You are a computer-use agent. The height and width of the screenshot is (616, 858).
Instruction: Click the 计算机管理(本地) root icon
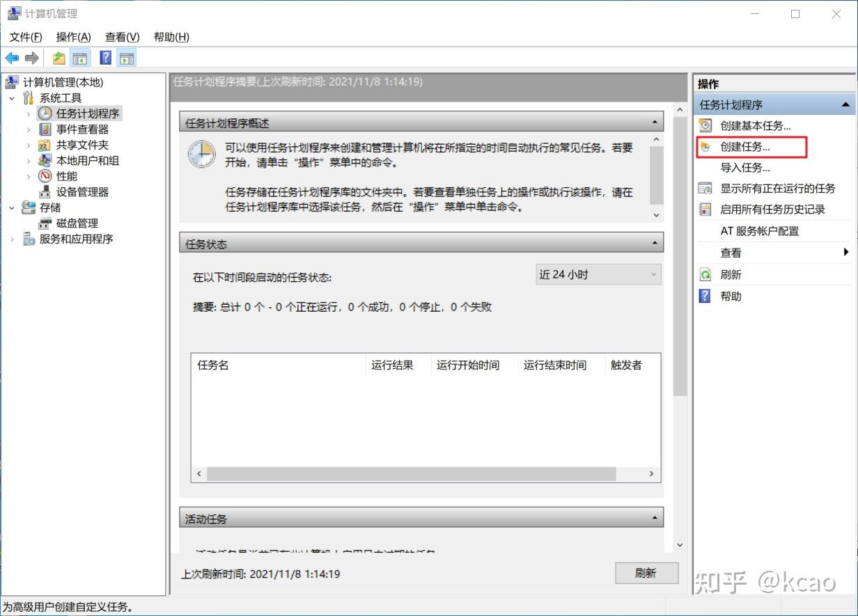click(12, 83)
